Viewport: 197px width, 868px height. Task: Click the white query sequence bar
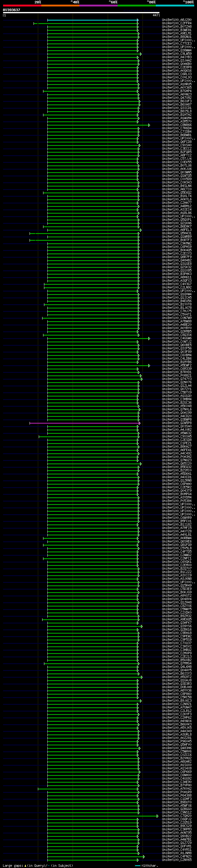click(x=81, y=13)
